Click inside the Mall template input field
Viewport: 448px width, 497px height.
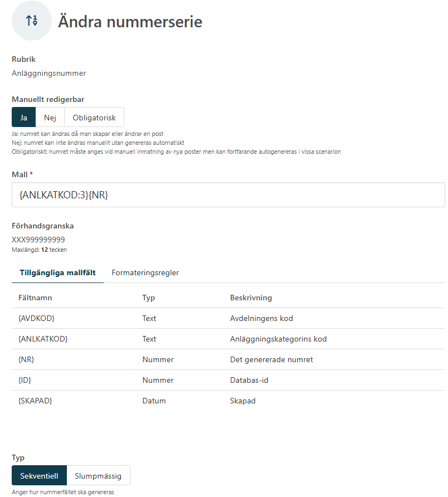tap(223, 194)
